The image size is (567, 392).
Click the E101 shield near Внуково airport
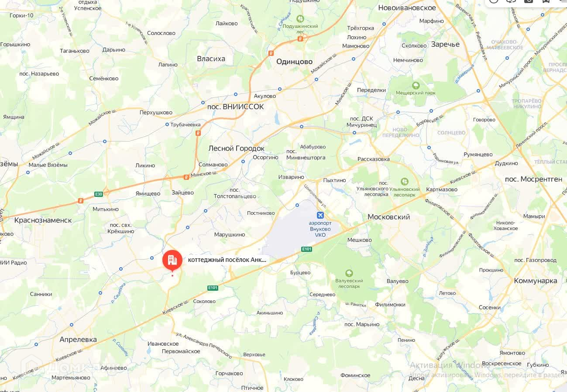coord(306,249)
